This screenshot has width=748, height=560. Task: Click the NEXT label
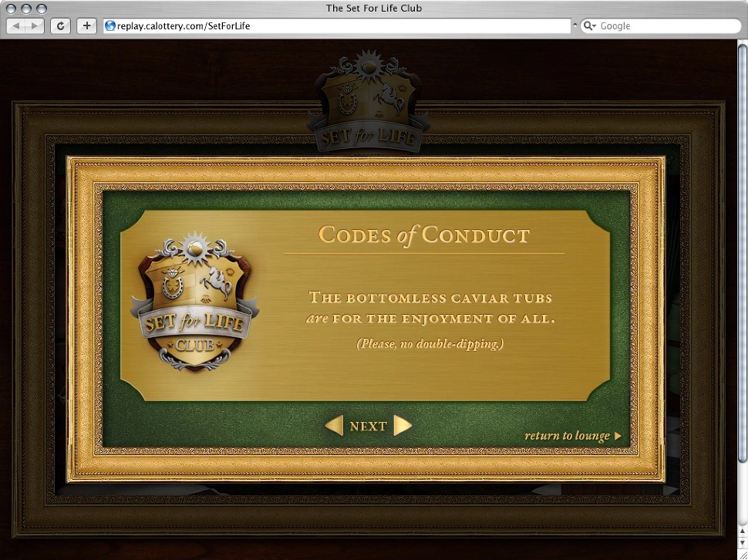point(369,426)
